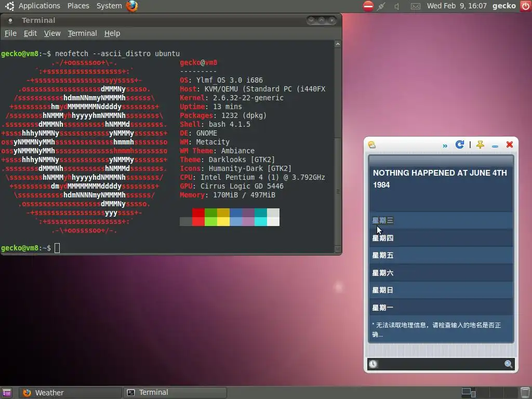Open the mail envelope indicator
Image resolution: width=532 pixels, height=399 pixels.
(x=415, y=6)
